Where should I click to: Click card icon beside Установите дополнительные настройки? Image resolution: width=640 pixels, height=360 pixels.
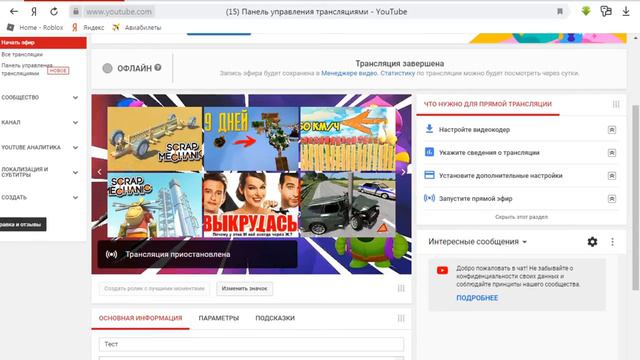point(429,175)
